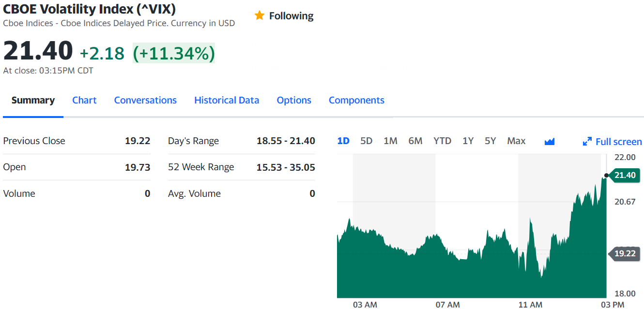Screen dimensions: 644x309
Task: Click the 19.22 previous close chart tag
Action: pos(624,253)
